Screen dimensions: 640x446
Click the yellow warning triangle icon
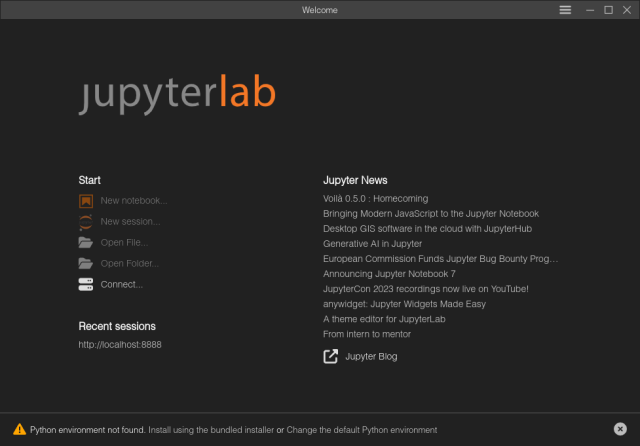coord(20,429)
